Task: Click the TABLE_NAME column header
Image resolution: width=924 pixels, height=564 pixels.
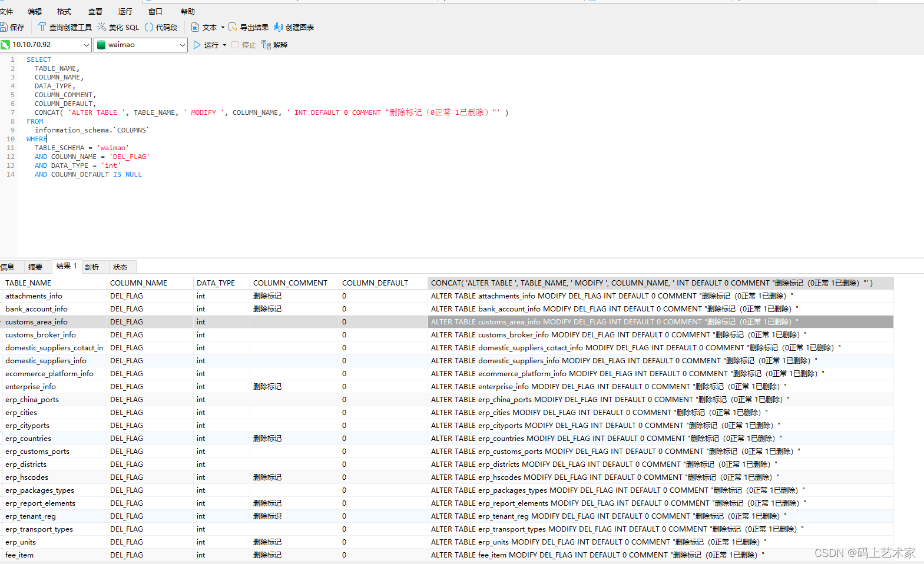Action: pyautogui.click(x=54, y=283)
